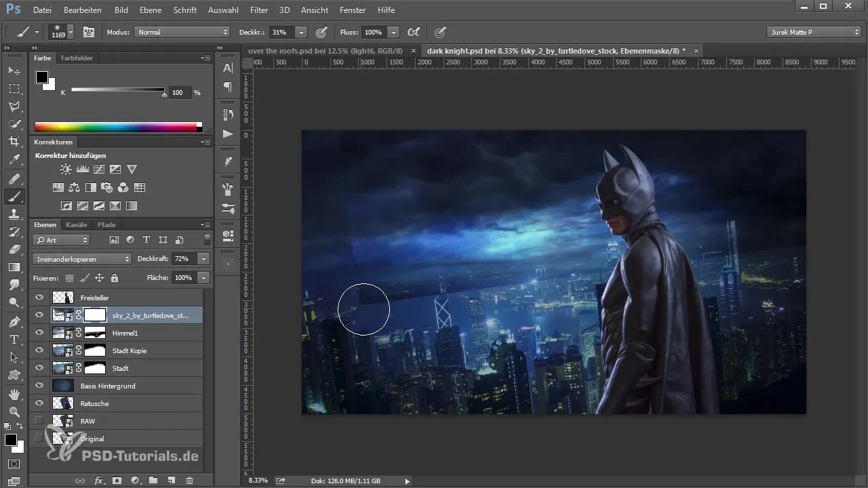The height and width of the screenshot is (488, 868).
Task: Select the Hand tool
Action: point(14,394)
